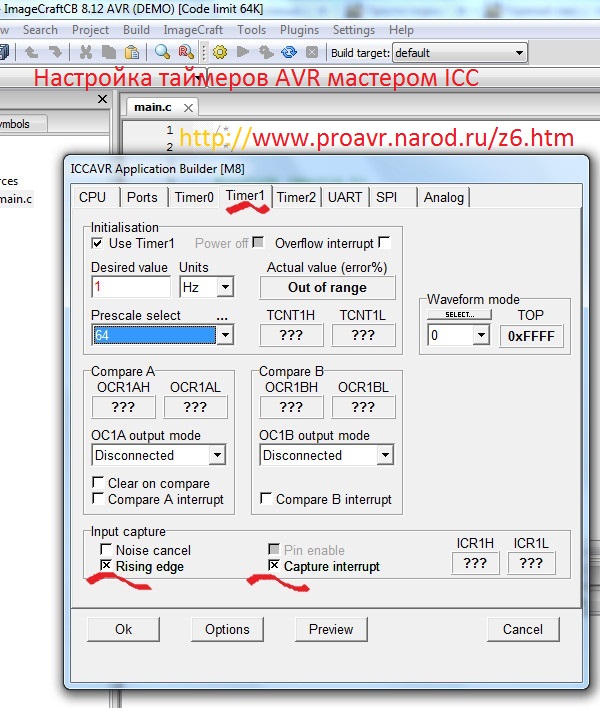Enable the Overflow interrupt checkbox
Screen dimensions: 600x708
coord(384,242)
